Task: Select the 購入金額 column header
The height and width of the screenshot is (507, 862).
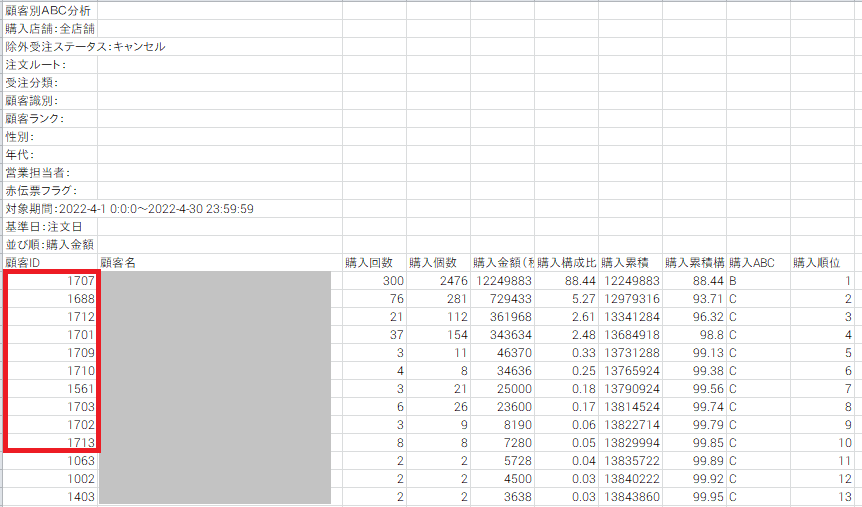Action: click(502, 263)
